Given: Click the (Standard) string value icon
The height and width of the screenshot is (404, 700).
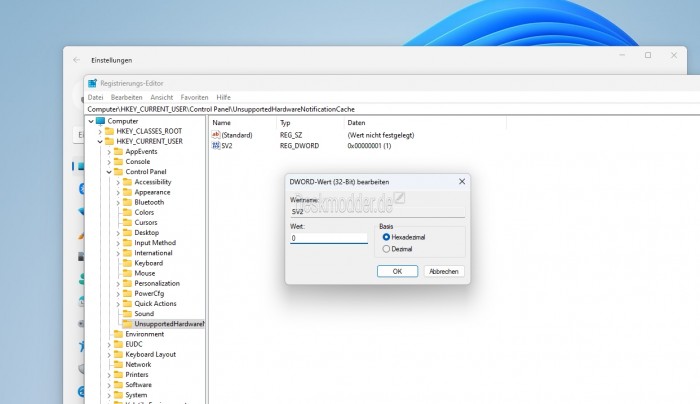Looking at the screenshot, I should click(x=215, y=135).
